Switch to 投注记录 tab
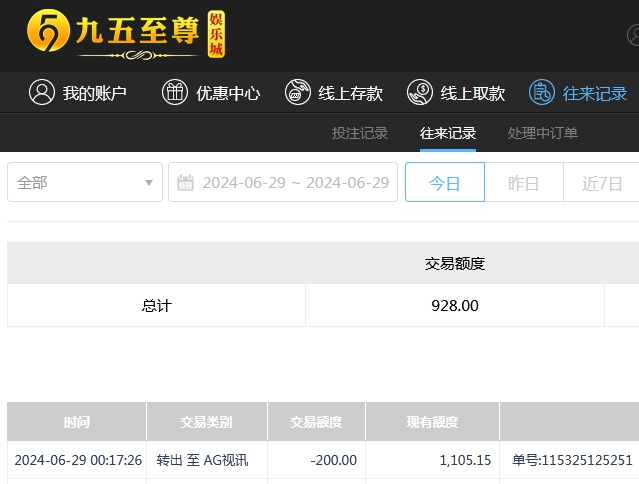 360,133
